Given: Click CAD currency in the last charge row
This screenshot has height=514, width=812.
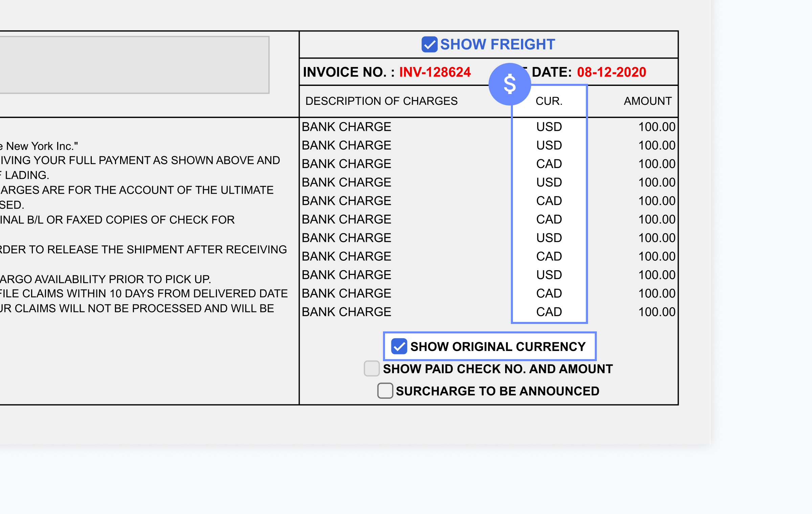Looking at the screenshot, I should click(549, 312).
